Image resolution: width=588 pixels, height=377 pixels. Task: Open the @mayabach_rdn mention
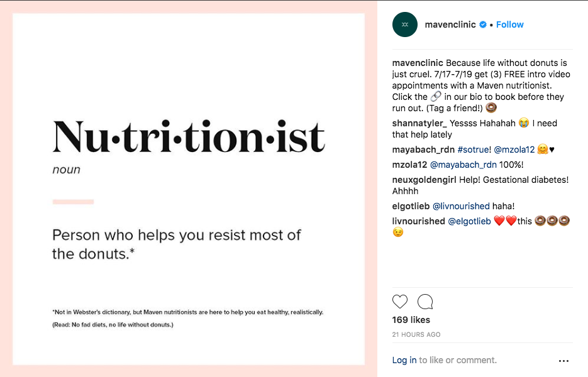point(463,165)
